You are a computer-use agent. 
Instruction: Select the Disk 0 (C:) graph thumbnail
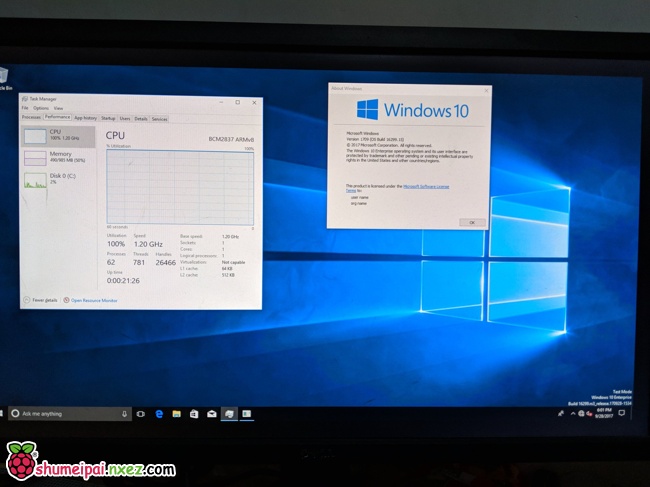[x=35, y=180]
